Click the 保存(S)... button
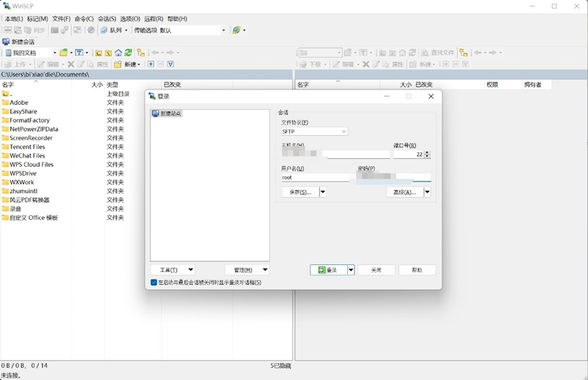This screenshot has height=380, width=588. point(300,192)
